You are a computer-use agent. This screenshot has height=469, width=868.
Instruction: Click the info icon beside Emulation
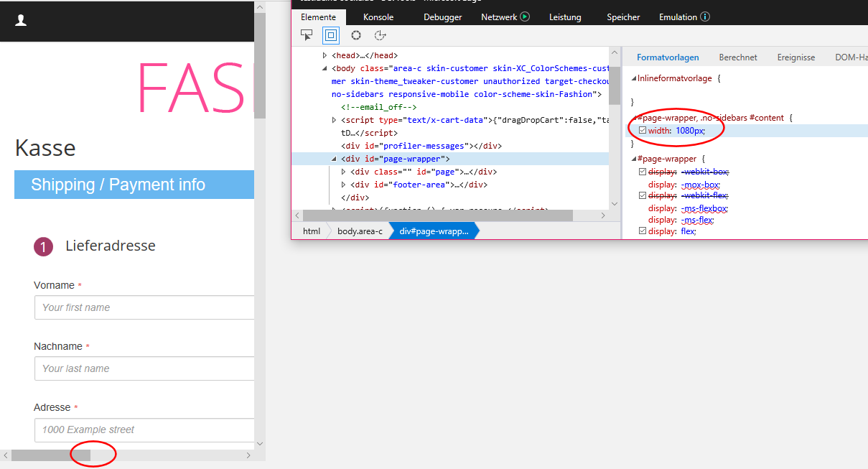click(705, 17)
